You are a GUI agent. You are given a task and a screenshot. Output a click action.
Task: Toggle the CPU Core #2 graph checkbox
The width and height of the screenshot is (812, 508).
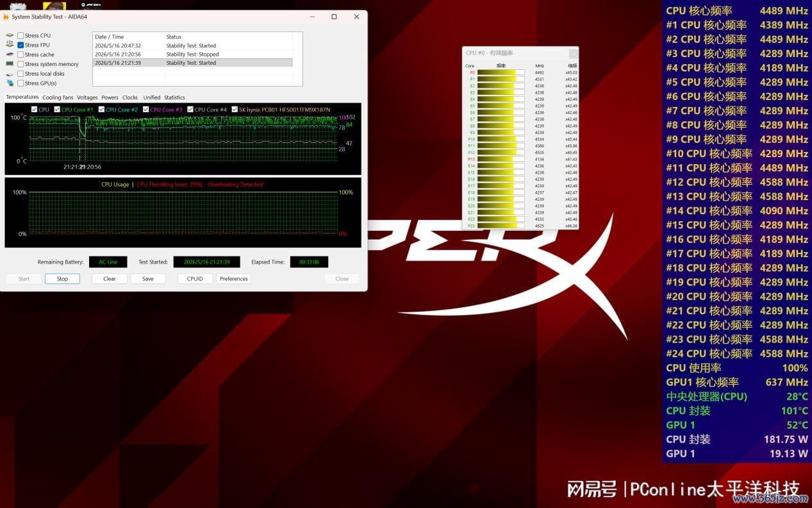tap(101, 110)
